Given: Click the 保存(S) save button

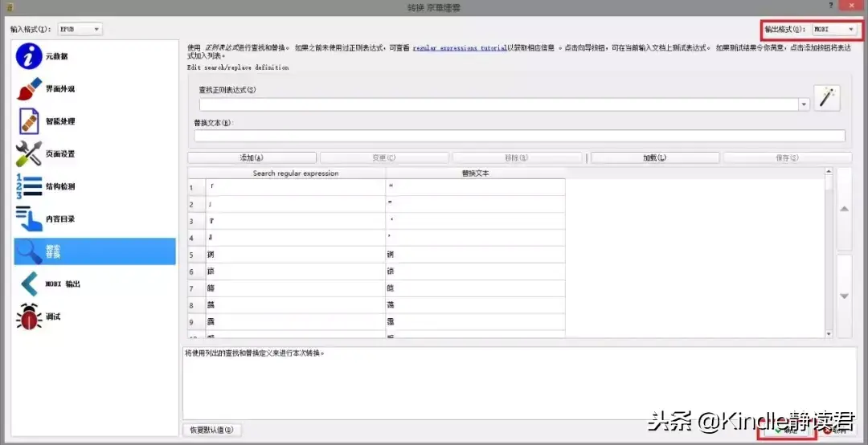Looking at the screenshot, I should (787, 157).
